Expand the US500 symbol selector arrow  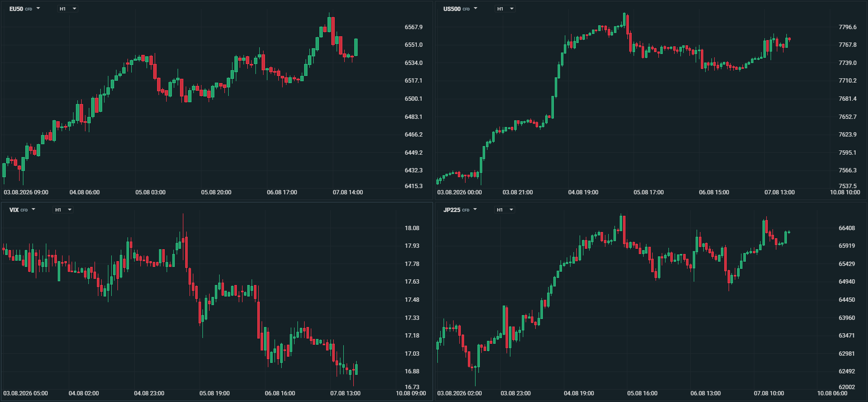tap(476, 9)
